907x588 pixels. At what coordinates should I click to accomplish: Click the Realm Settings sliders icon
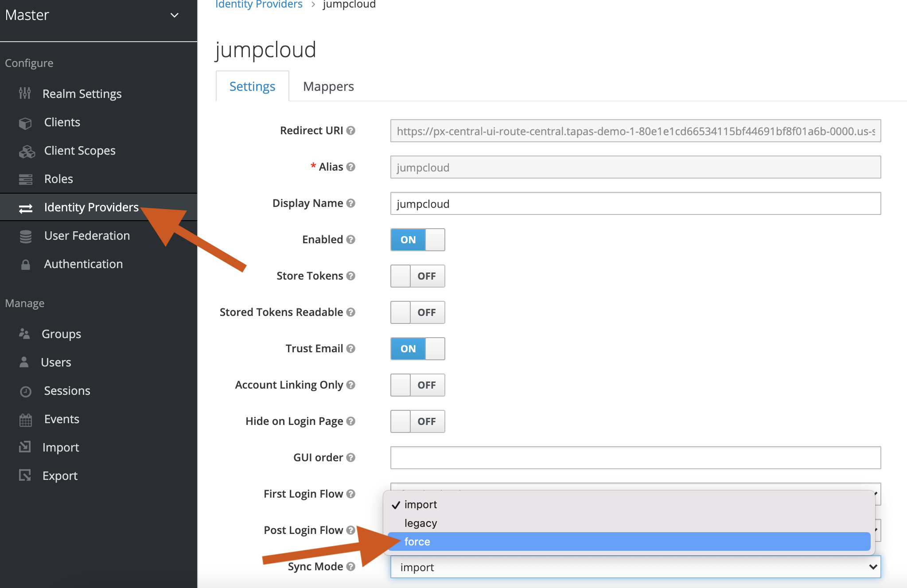(25, 93)
